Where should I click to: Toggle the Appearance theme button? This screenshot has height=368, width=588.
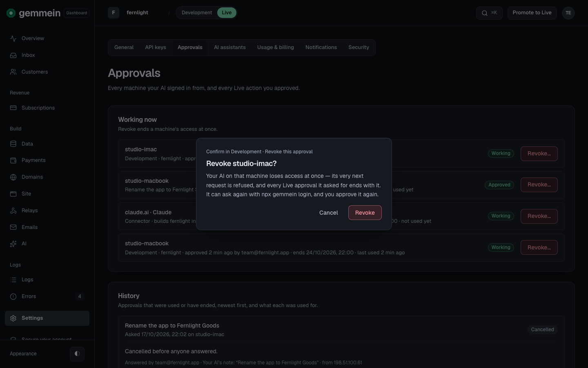(x=77, y=354)
